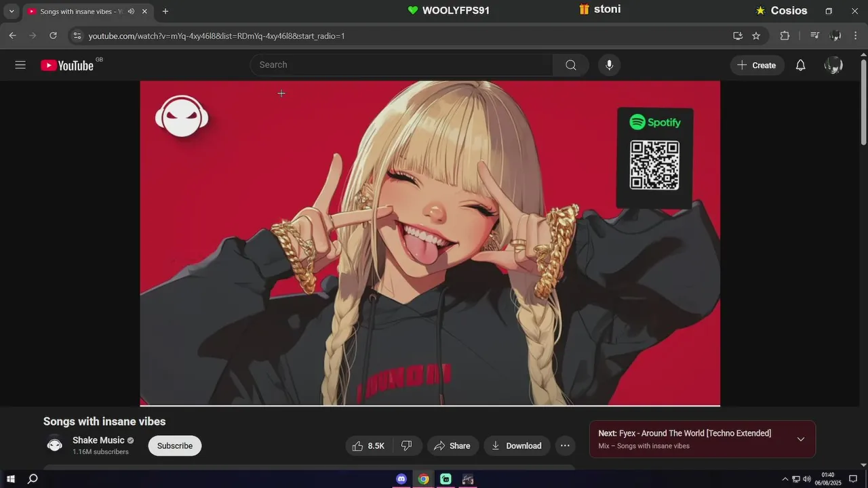The height and width of the screenshot is (488, 868).
Task: Click the Create button
Action: click(757, 65)
